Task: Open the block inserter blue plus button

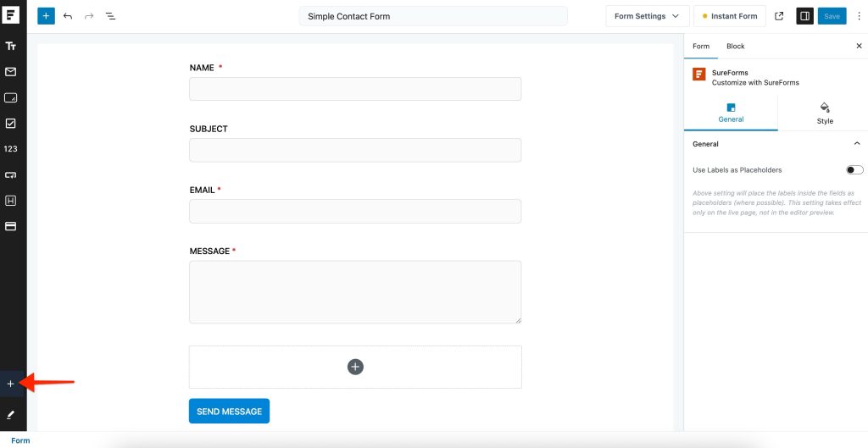Action: point(46,16)
